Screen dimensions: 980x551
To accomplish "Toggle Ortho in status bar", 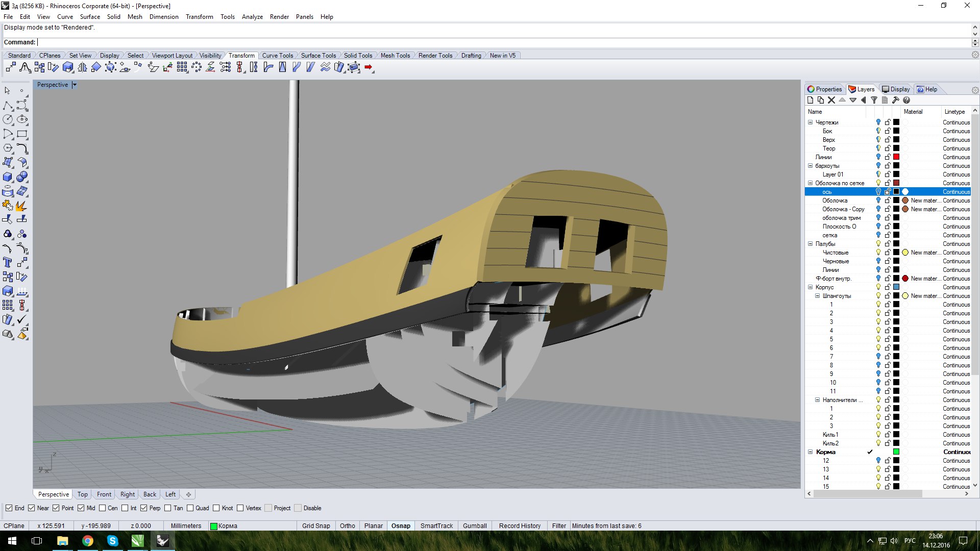I will click(x=347, y=526).
